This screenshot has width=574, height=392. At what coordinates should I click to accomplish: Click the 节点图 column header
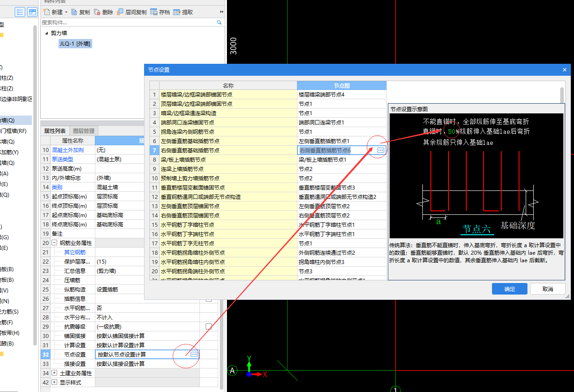(342, 85)
